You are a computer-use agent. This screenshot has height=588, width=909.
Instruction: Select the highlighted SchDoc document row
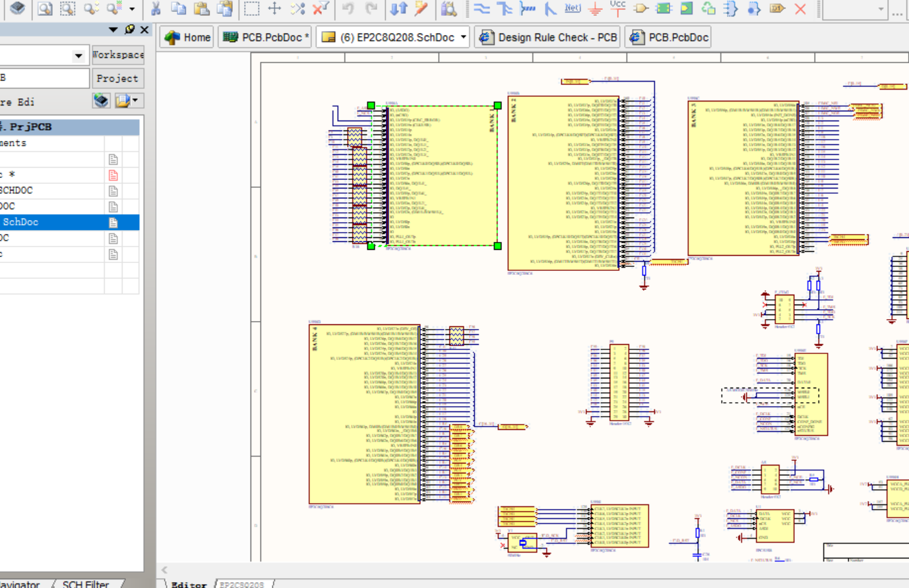tap(69, 222)
